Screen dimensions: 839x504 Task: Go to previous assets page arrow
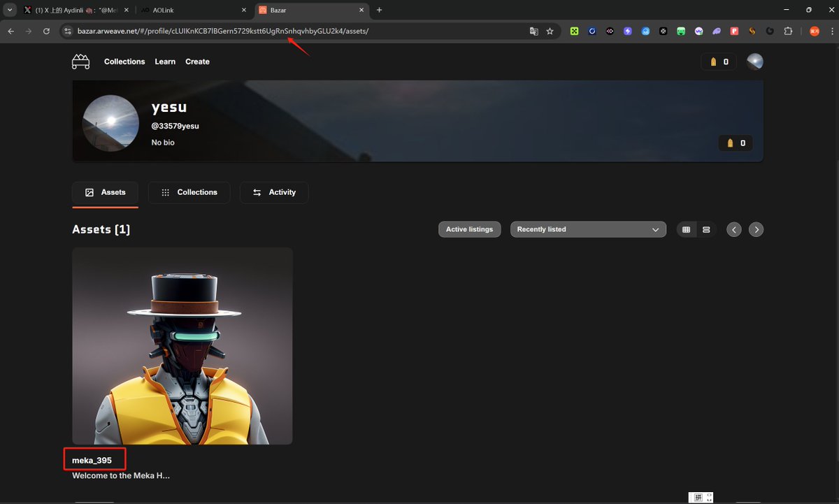pyautogui.click(x=733, y=229)
